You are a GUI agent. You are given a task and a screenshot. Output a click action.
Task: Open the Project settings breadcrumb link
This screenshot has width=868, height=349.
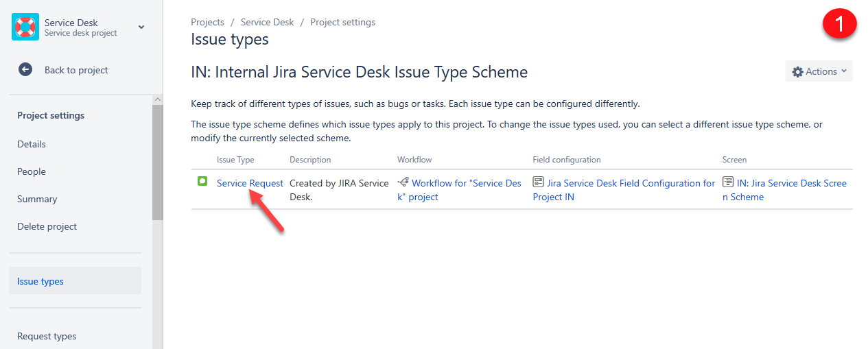point(342,23)
